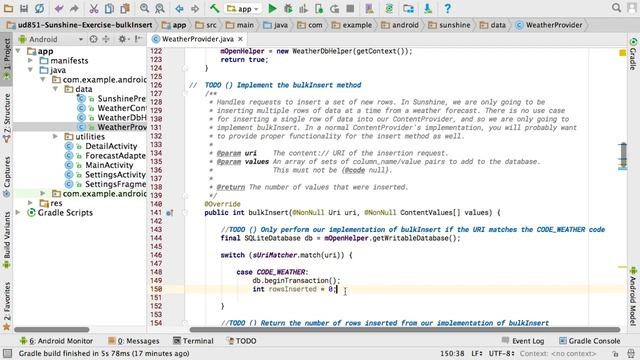
Task: Open the SDK Manager icon
Action: pos(428,8)
